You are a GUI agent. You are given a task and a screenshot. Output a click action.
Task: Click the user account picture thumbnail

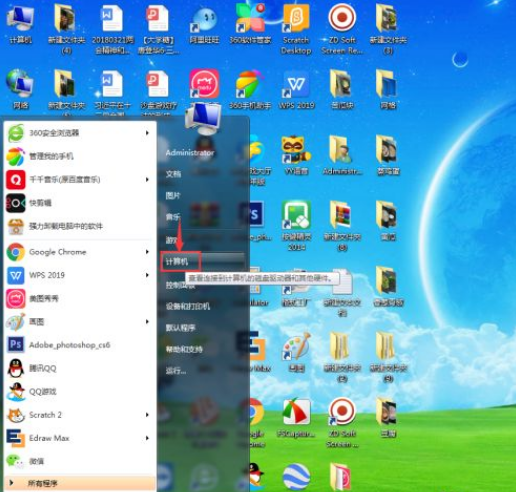pyautogui.click(x=203, y=119)
